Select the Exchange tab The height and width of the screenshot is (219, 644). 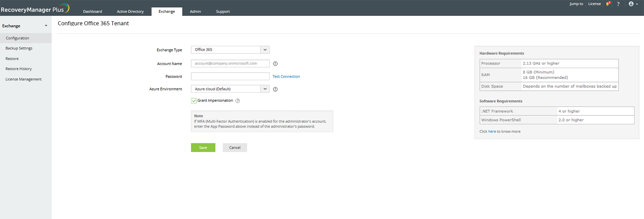(x=167, y=11)
